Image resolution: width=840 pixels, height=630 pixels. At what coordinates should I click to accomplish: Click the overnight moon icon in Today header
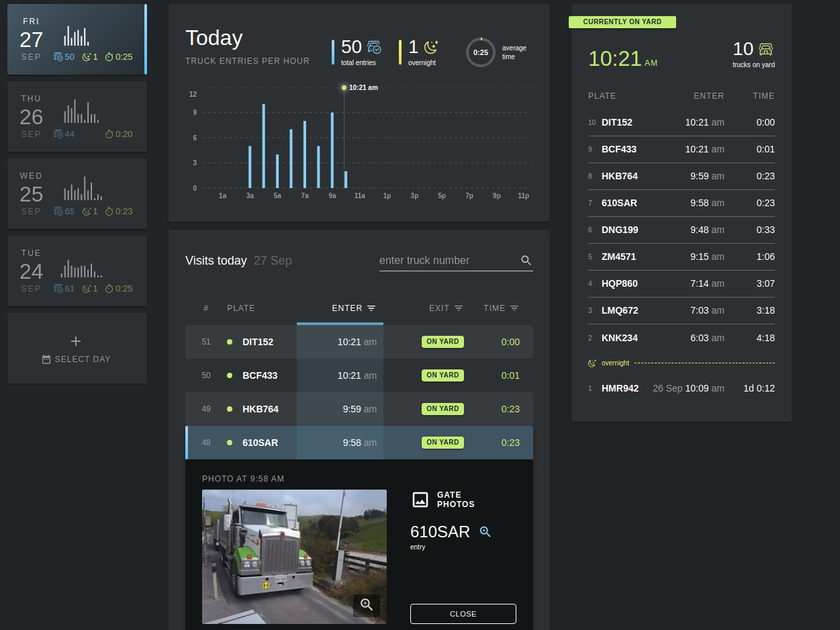430,47
